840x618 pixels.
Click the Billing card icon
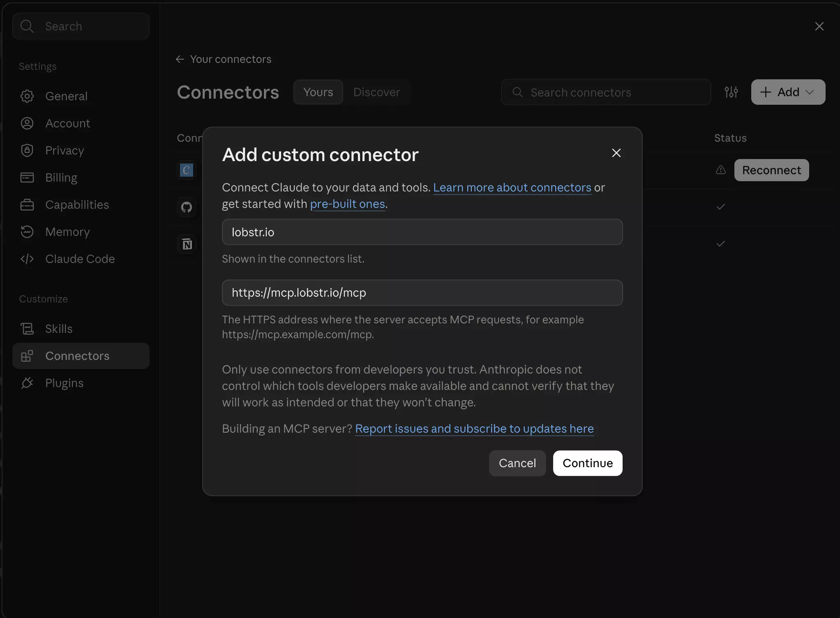click(27, 178)
